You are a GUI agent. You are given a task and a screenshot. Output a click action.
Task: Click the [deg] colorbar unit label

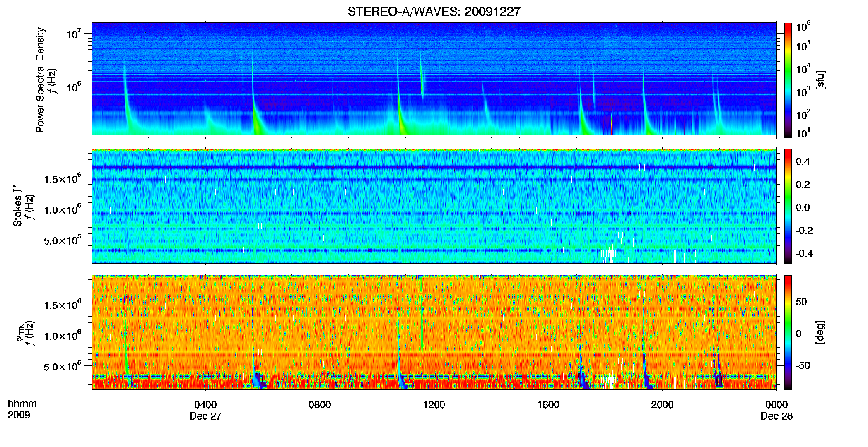point(820,332)
